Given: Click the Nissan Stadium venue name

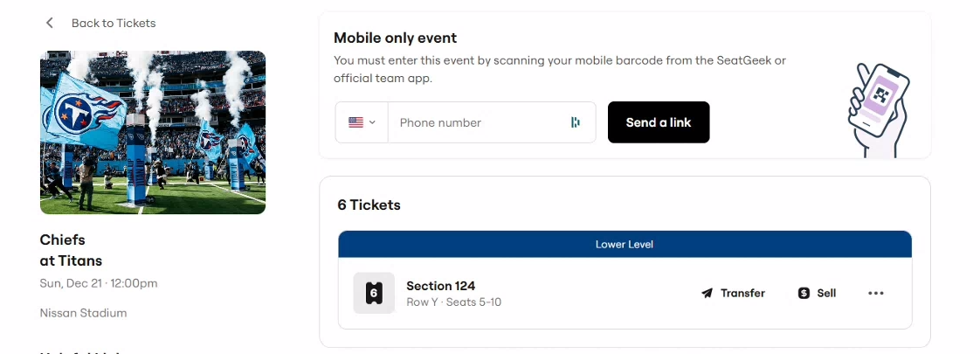Looking at the screenshot, I should pos(83,313).
